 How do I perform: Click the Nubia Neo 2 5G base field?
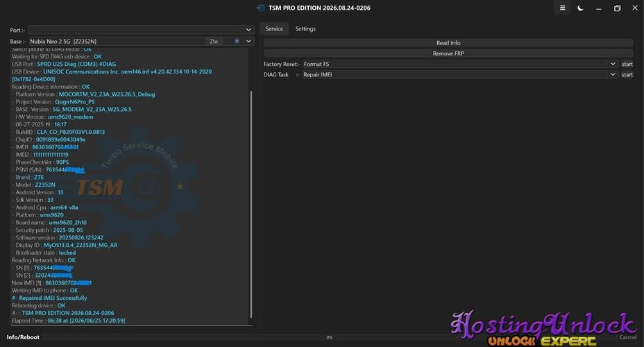coord(117,41)
